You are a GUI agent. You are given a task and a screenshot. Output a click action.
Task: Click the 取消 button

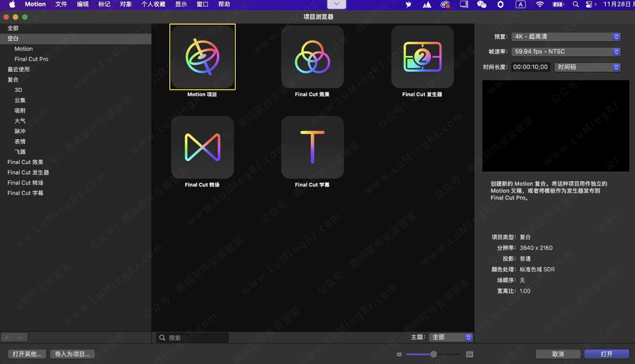tap(557, 354)
